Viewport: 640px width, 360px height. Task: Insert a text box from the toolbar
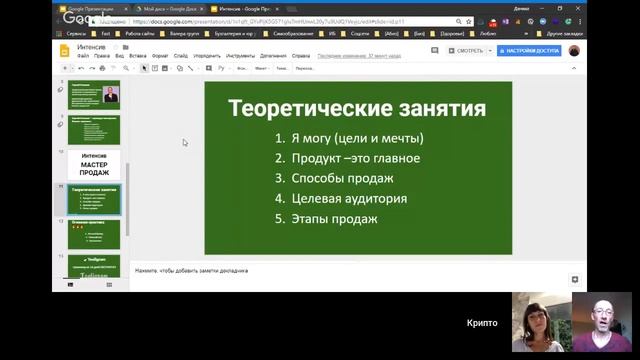coord(155,69)
